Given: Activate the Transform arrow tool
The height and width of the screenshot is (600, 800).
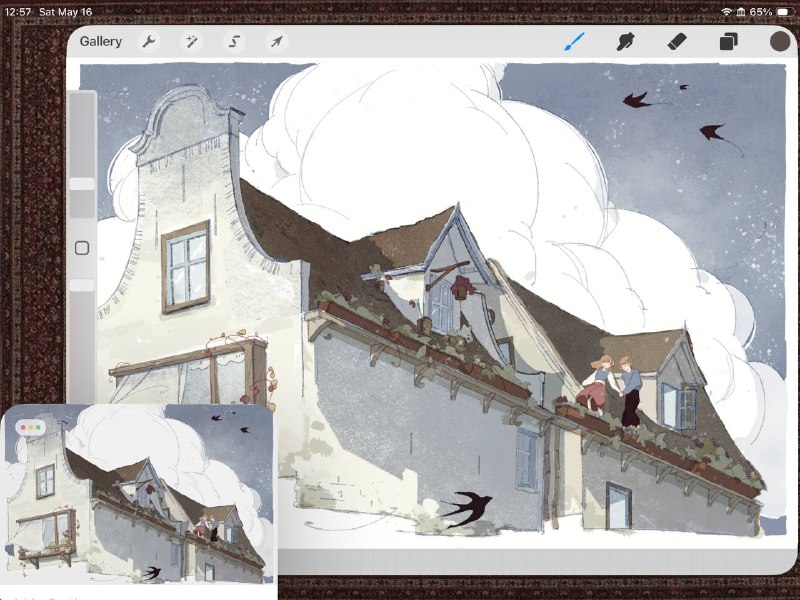Looking at the screenshot, I should [277, 41].
